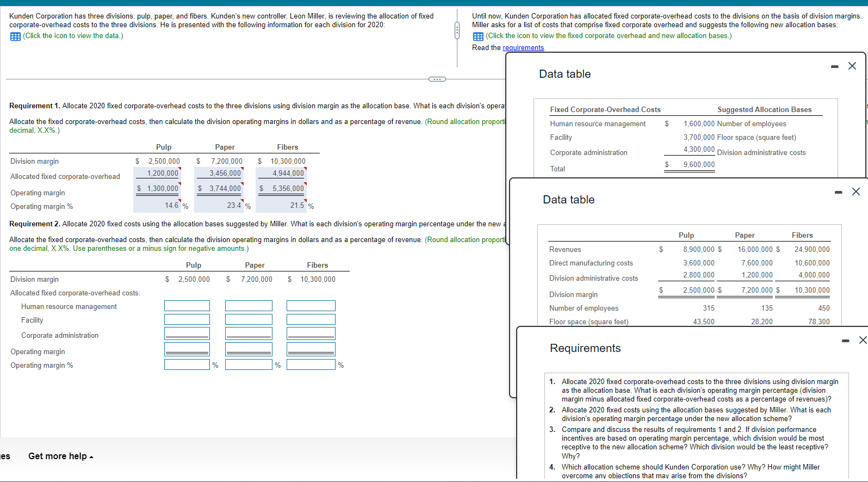
Task: Click "Click the icon to view the data" link
Action: [x=73, y=36]
